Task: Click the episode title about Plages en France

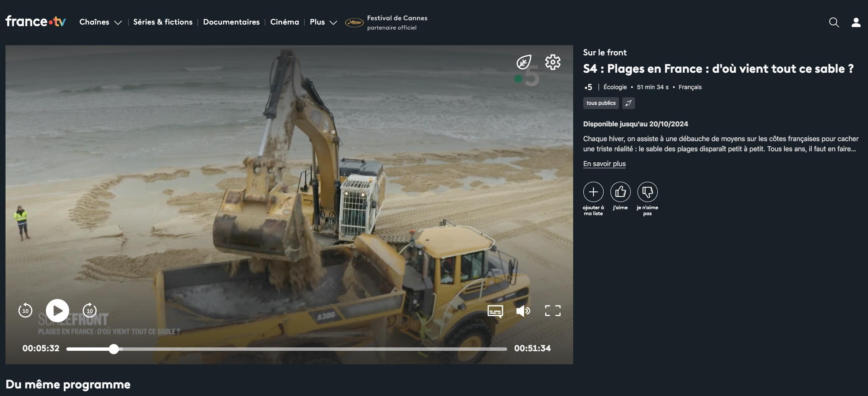Action: pyautogui.click(x=718, y=69)
